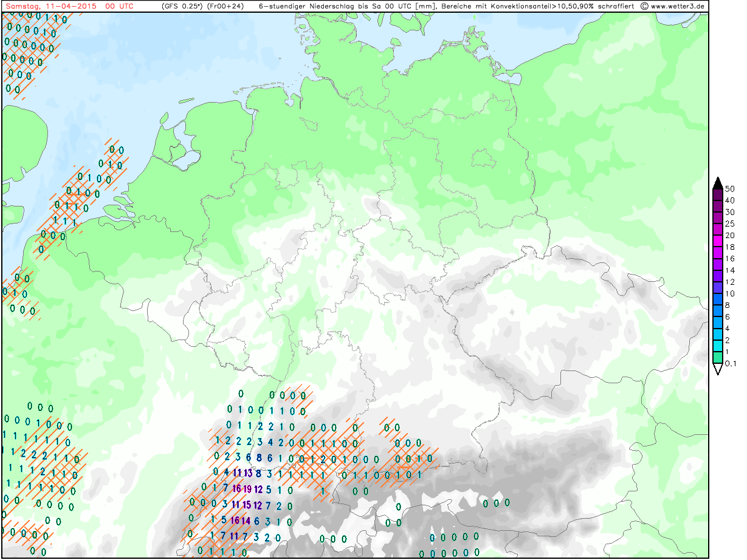Click the legend label 25
This screenshot has height=560, width=747.
730,224
